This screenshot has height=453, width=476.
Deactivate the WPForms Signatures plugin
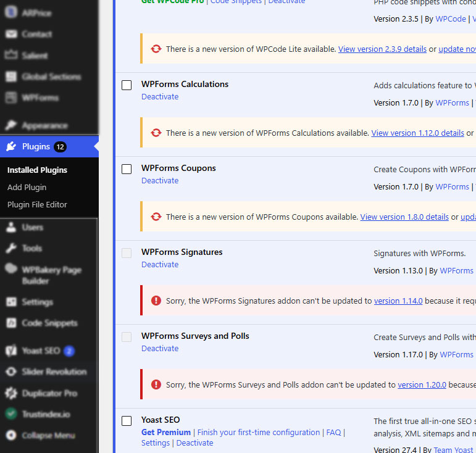[160, 265]
